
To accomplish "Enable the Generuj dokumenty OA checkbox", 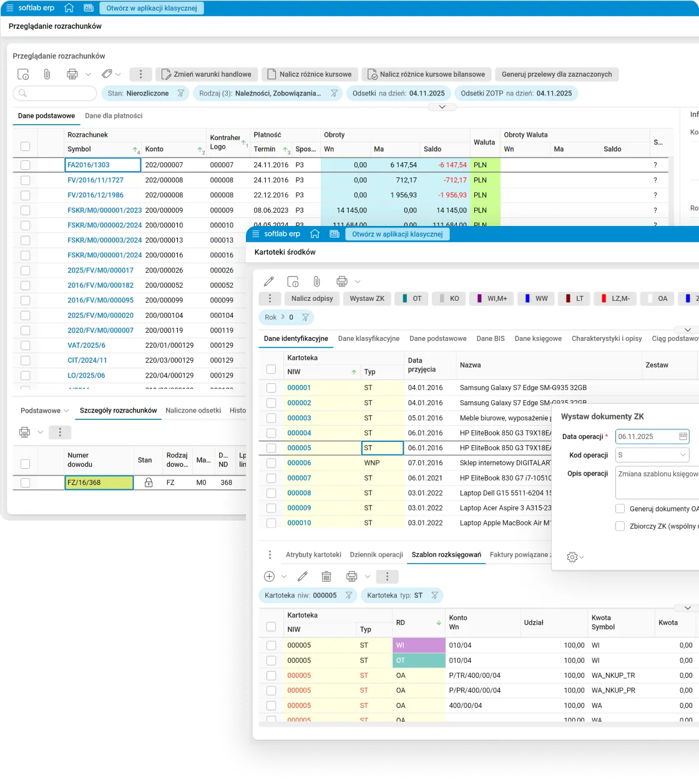I will tap(620, 509).
